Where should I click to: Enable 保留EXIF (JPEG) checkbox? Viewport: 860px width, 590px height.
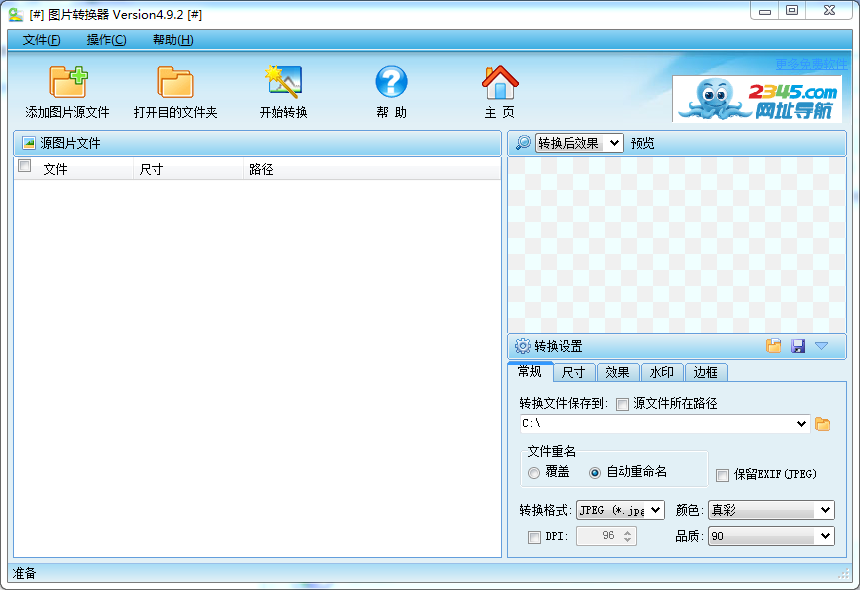pos(722,475)
